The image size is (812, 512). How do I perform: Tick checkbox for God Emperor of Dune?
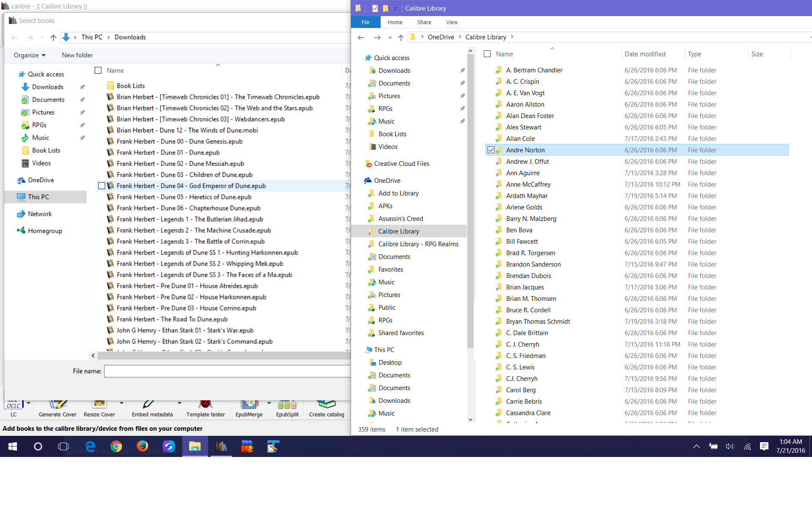[x=101, y=186]
